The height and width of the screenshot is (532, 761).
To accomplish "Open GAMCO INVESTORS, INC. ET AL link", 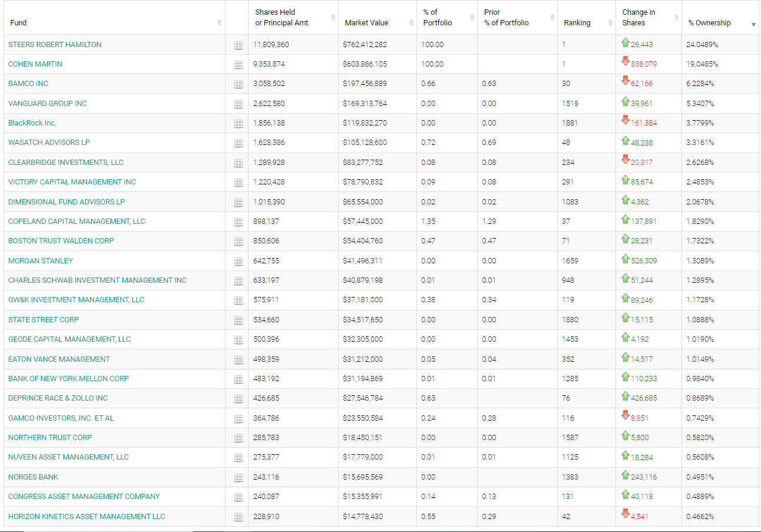I will [x=61, y=418].
